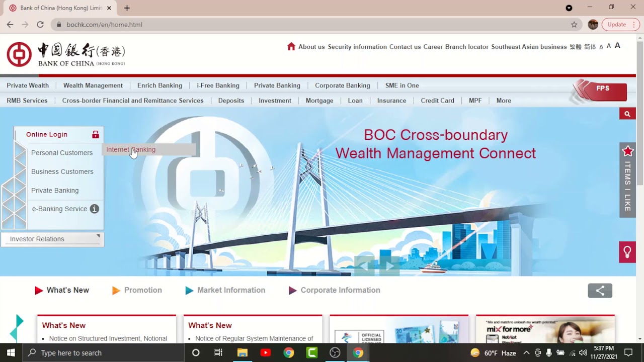Open Corporate Banking menu item
Image resolution: width=644 pixels, height=362 pixels.
tap(343, 85)
